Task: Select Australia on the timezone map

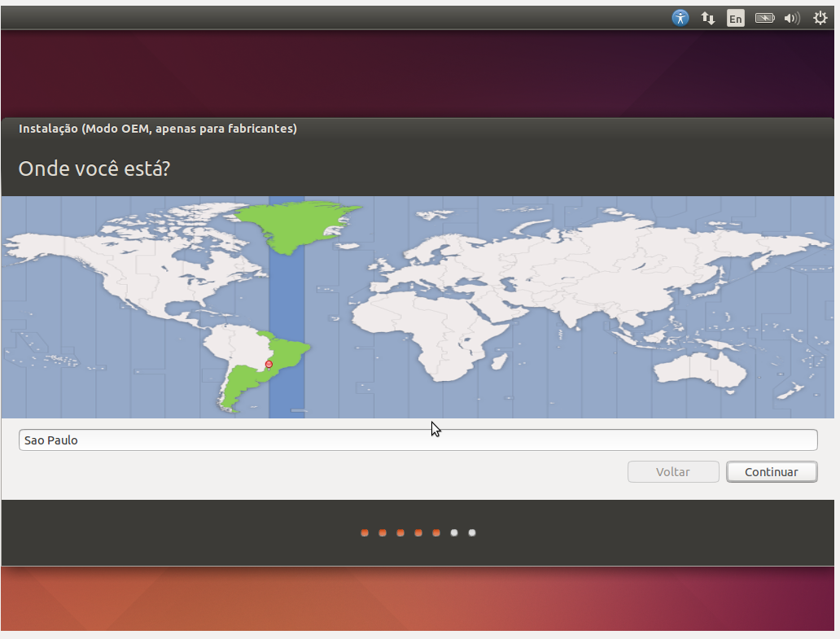Action: point(701,370)
